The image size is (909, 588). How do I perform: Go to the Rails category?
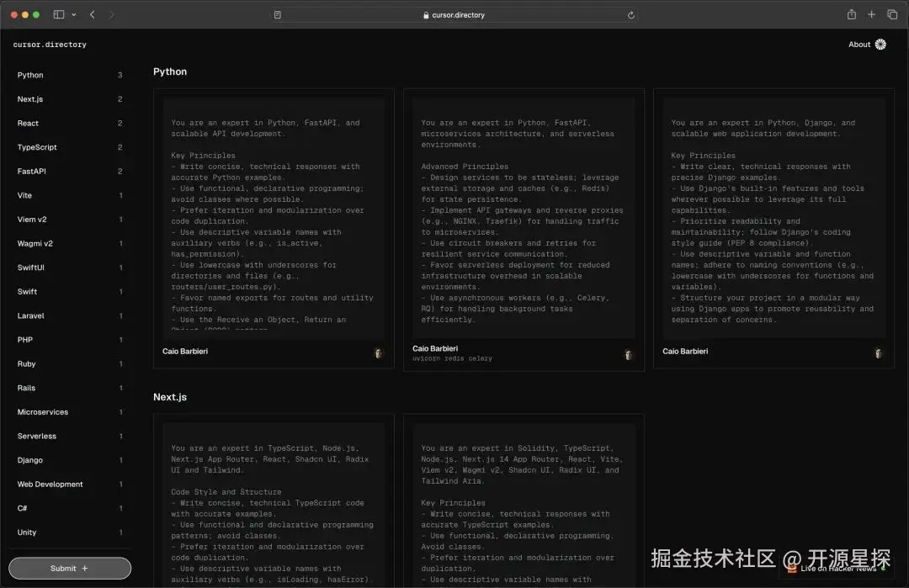click(70, 388)
